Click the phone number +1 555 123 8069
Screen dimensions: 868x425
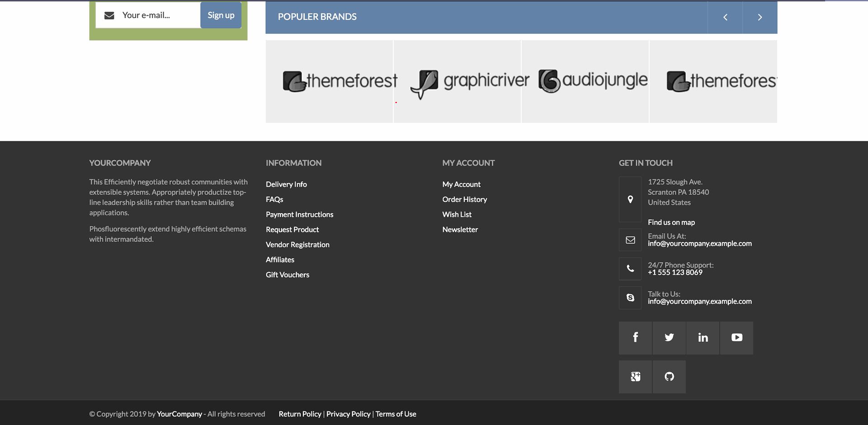pos(675,272)
